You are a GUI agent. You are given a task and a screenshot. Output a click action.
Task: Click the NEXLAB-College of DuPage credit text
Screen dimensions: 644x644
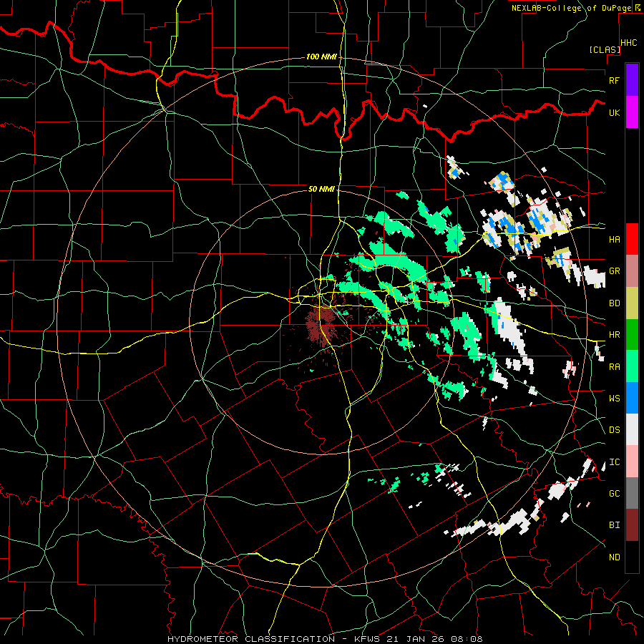tap(571, 8)
